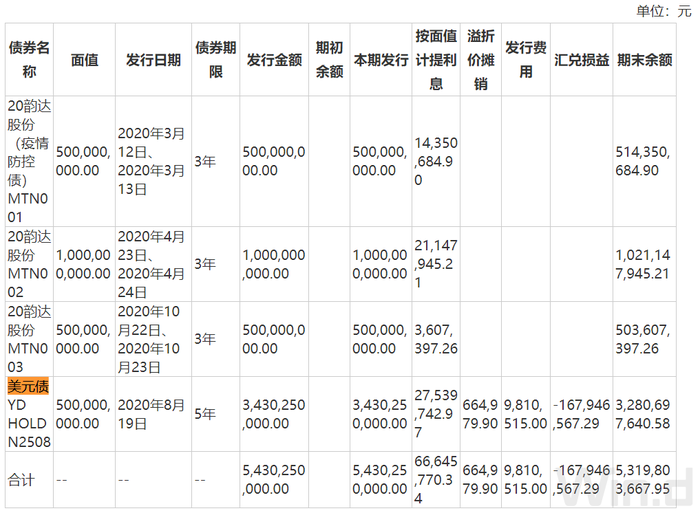Click the 单位：元 label

664,11
